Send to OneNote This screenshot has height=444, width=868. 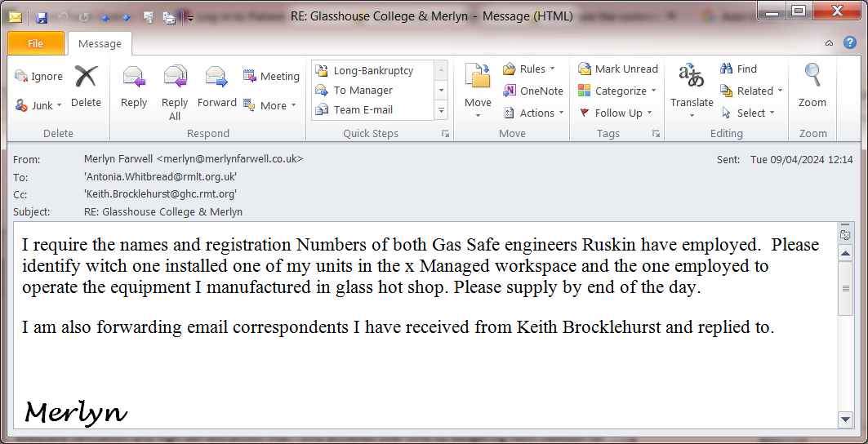point(533,91)
